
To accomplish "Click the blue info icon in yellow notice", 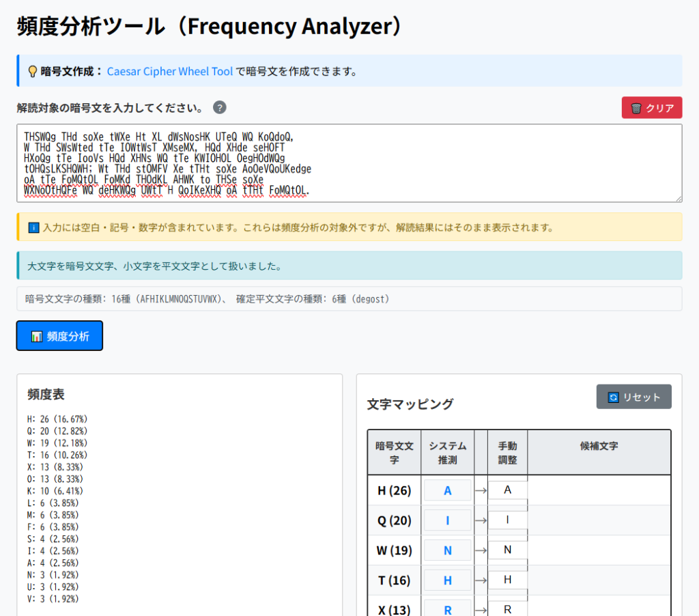I will pyautogui.click(x=34, y=227).
